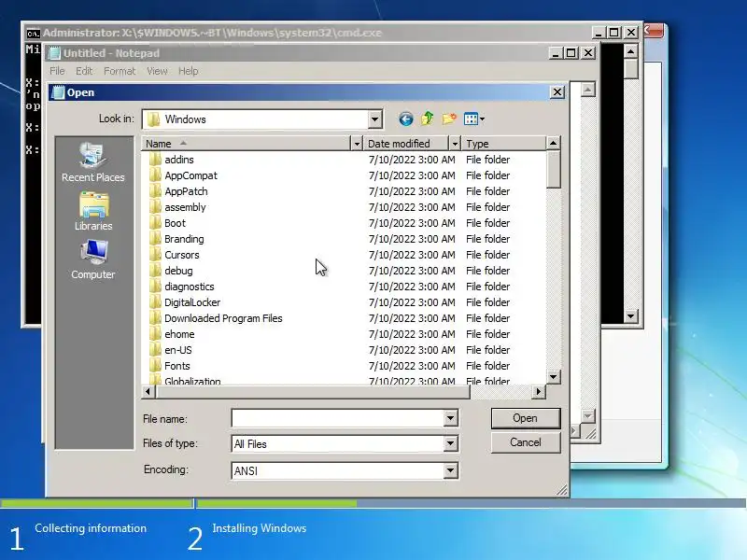Open the Date modified column dropdown
This screenshot has width=747, height=560.
455,144
